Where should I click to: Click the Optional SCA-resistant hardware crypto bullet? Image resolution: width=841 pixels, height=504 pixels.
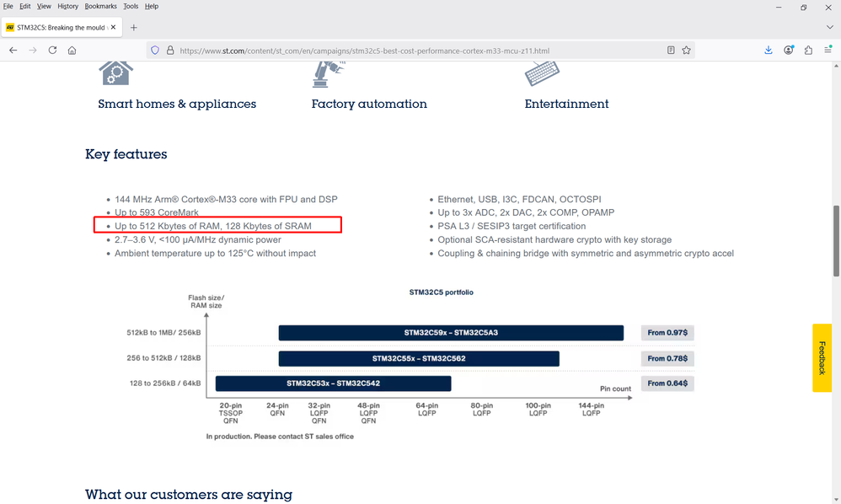tap(554, 239)
